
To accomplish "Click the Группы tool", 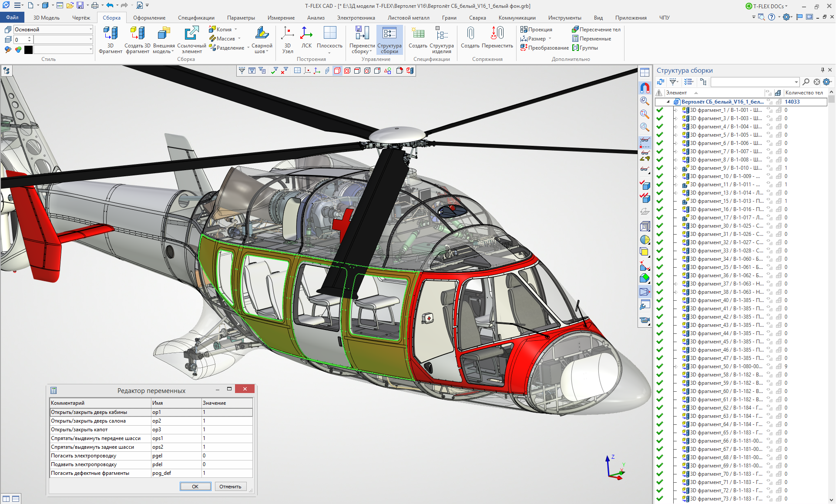I will click(585, 47).
